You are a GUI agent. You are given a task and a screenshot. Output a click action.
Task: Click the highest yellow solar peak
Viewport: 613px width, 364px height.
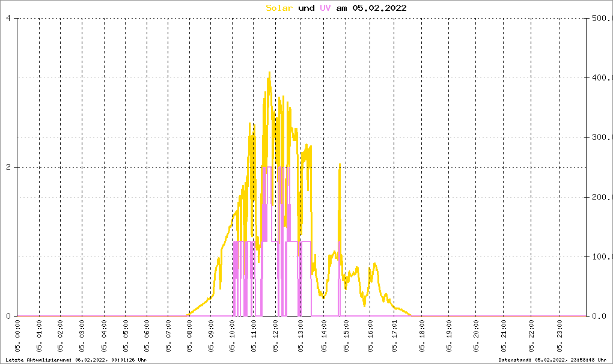point(269,73)
